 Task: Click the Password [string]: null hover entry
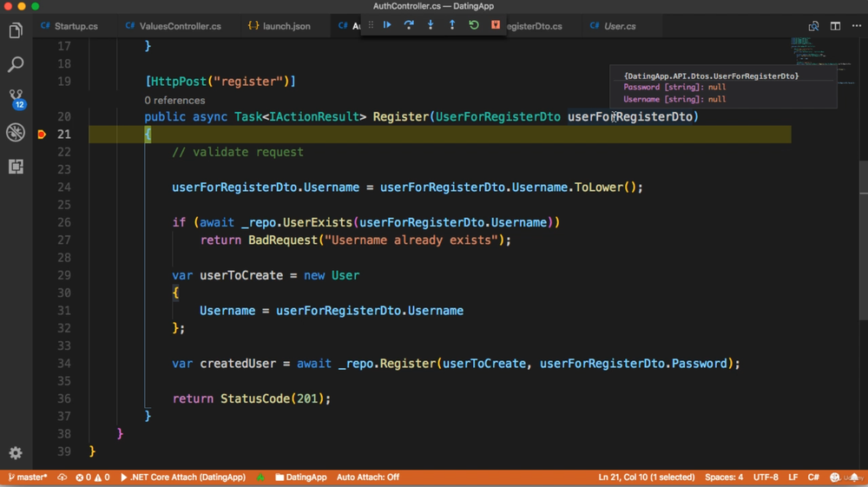(x=674, y=87)
